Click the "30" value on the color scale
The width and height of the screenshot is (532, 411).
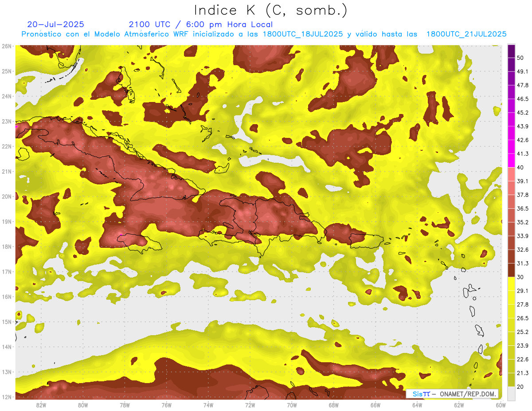pos(520,277)
